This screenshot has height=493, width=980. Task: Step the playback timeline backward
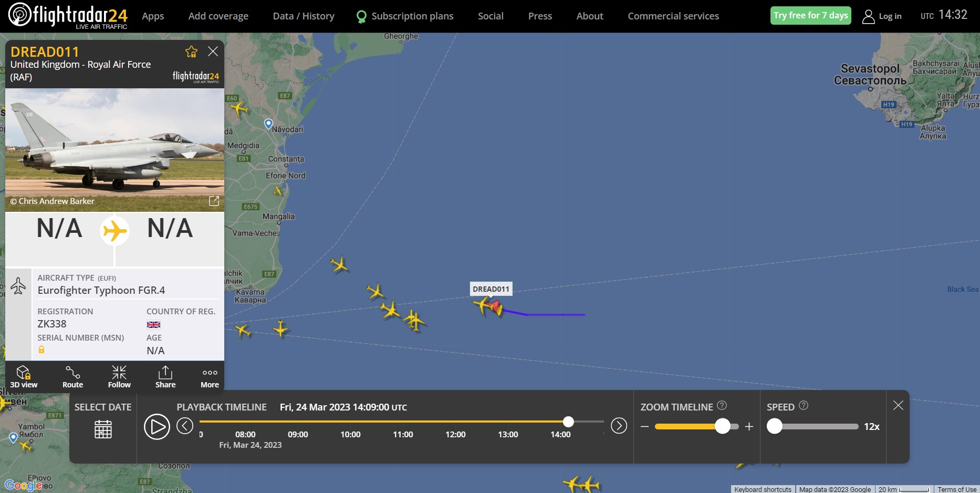click(185, 425)
